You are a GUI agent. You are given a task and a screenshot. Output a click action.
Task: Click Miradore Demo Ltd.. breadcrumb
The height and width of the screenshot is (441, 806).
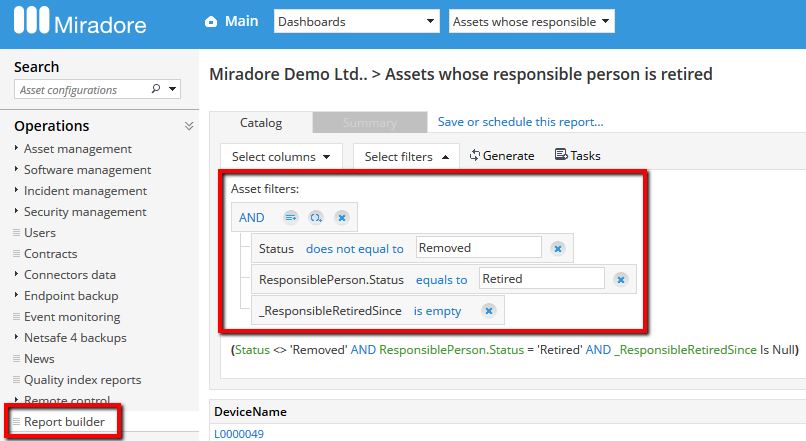288,74
